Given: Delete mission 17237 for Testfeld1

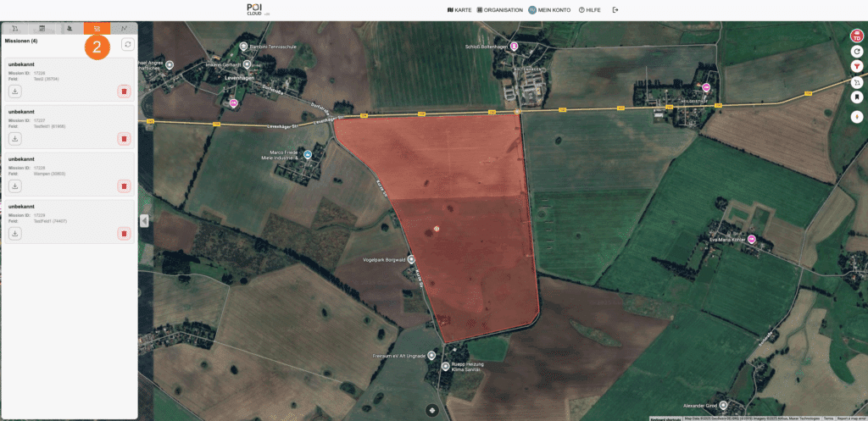Looking at the screenshot, I should (124, 138).
